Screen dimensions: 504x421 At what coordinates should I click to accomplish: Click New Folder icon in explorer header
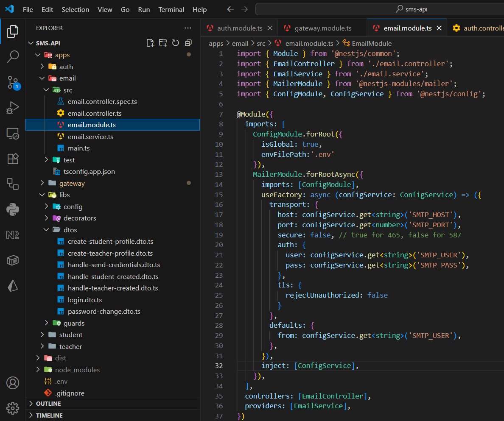pos(163,43)
